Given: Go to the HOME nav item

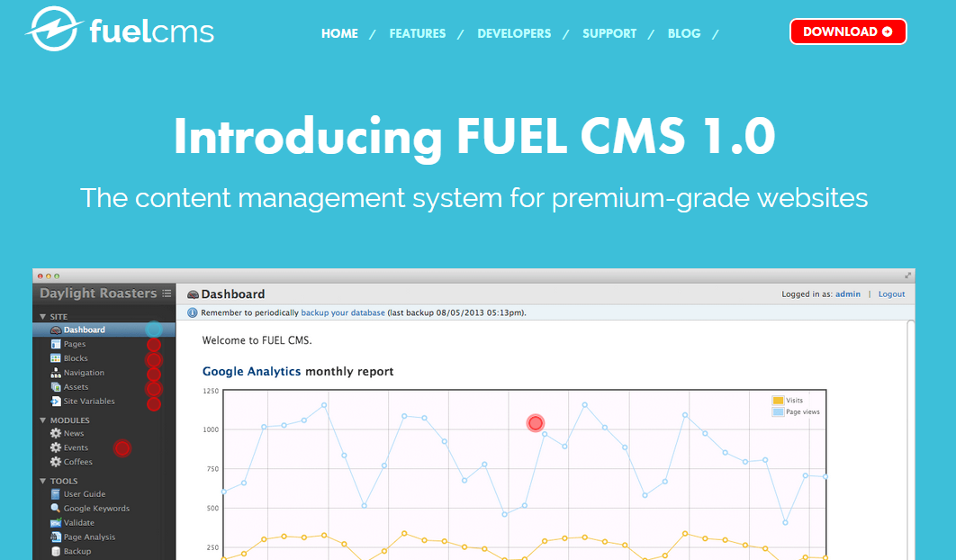Looking at the screenshot, I should pos(339,33).
